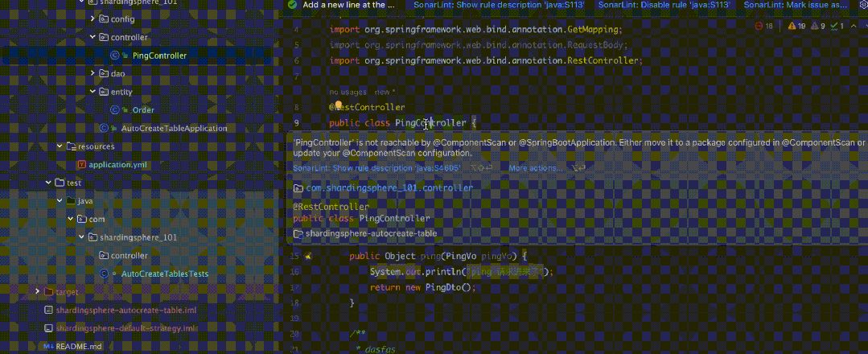Viewport: 868px width, 354px height.
Task: Click 'More actions...' link in the tooltip
Action: pos(536,168)
